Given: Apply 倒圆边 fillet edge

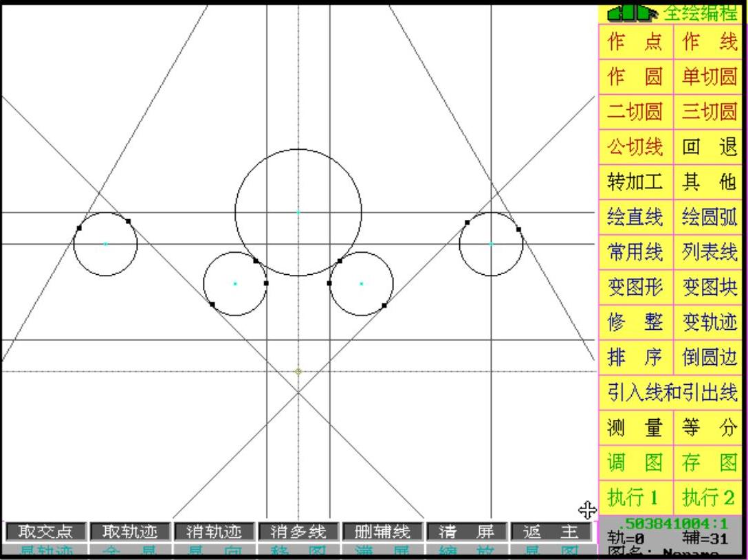Looking at the screenshot, I should 708,357.
